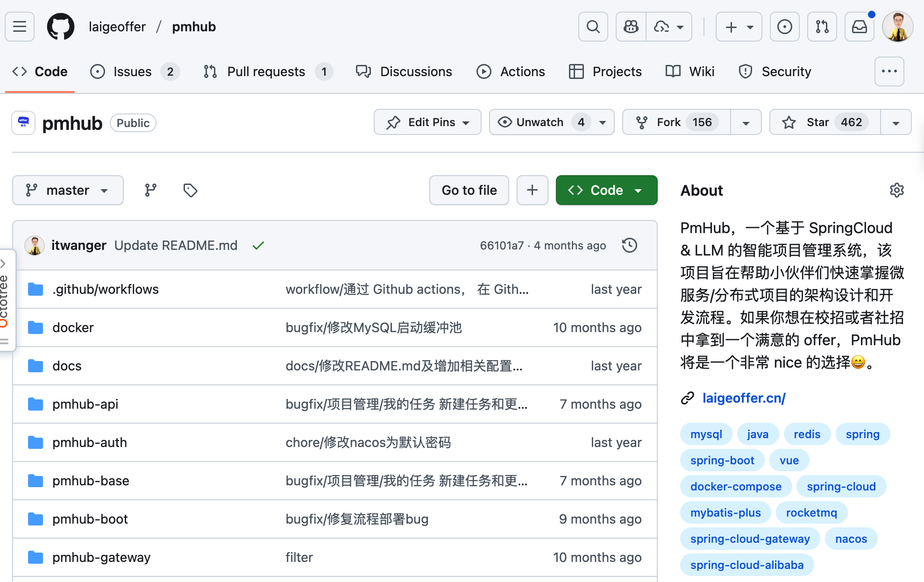The height and width of the screenshot is (582, 924).
Task: Open the hamburger navigation menu
Action: 20,27
